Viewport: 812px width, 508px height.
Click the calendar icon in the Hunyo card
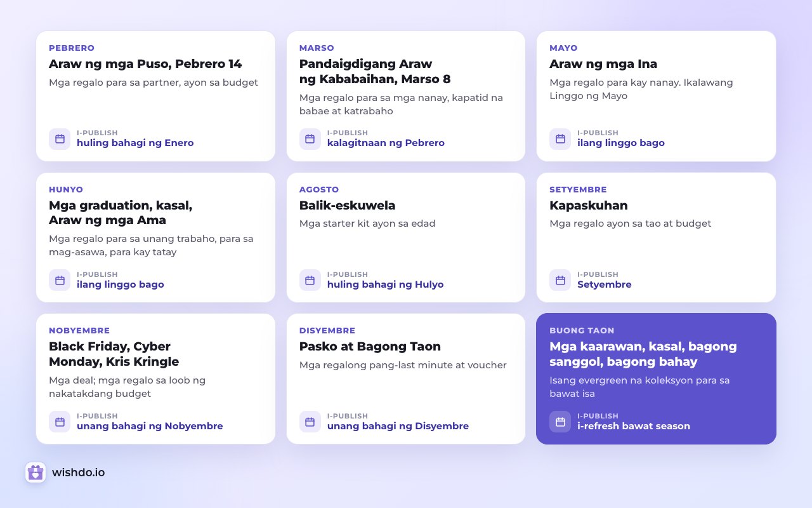coord(60,280)
